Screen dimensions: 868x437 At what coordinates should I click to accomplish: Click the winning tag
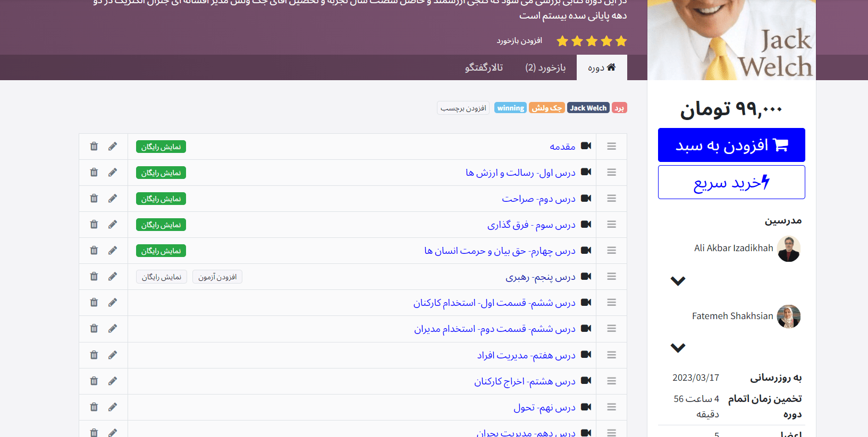coord(510,108)
